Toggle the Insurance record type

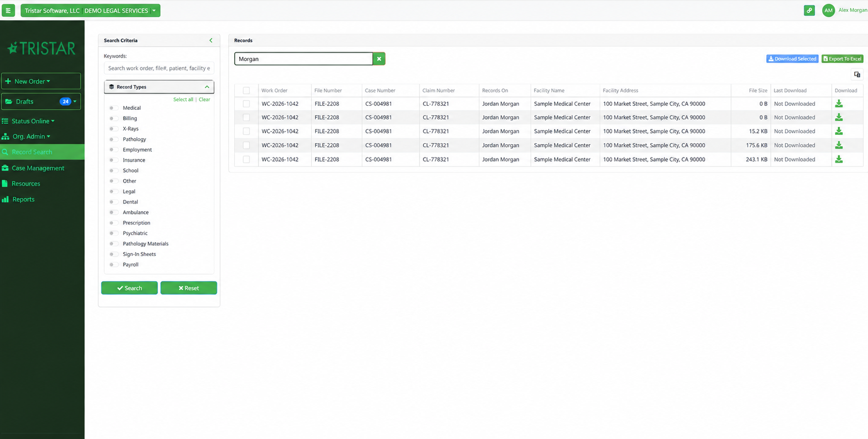(x=113, y=160)
